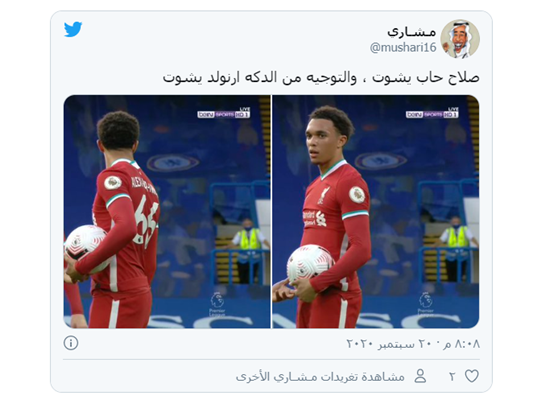The height and width of the screenshot is (400, 550).
Task: Open the right photo showing player's face
Action: pos(376,212)
